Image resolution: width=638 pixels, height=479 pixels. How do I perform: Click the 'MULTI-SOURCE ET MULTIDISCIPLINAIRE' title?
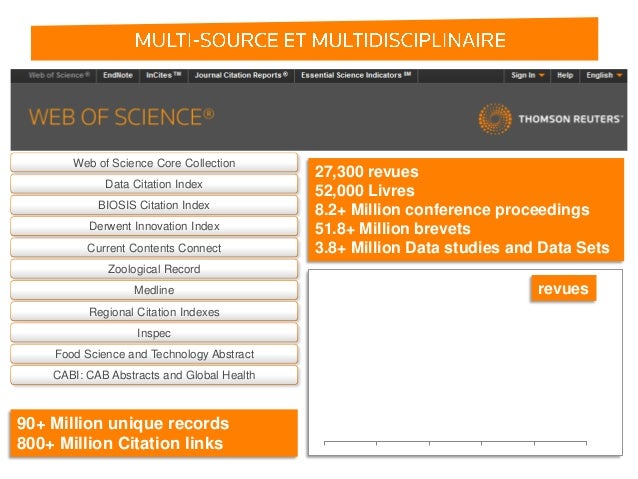click(320, 40)
